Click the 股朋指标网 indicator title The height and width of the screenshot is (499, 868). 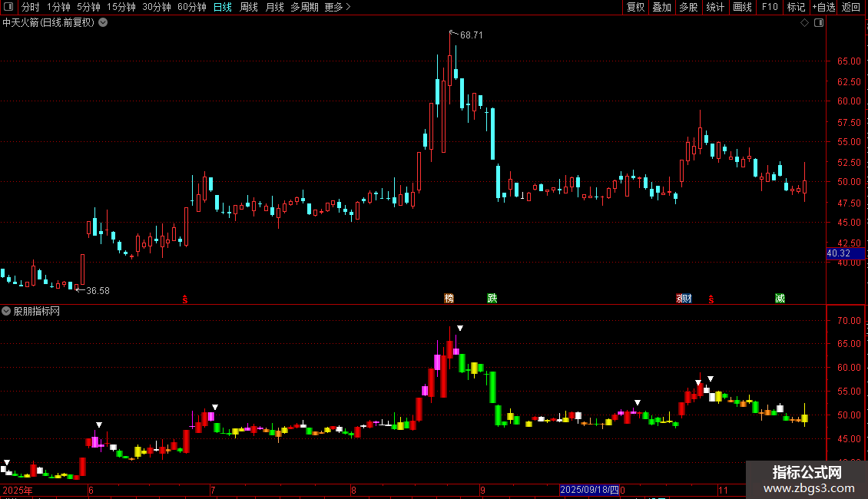pyautogui.click(x=37, y=312)
